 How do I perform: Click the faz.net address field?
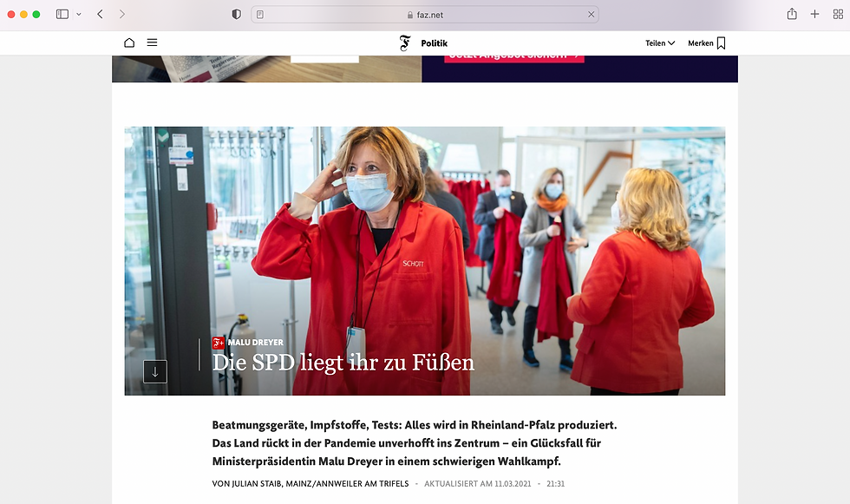[x=425, y=15]
